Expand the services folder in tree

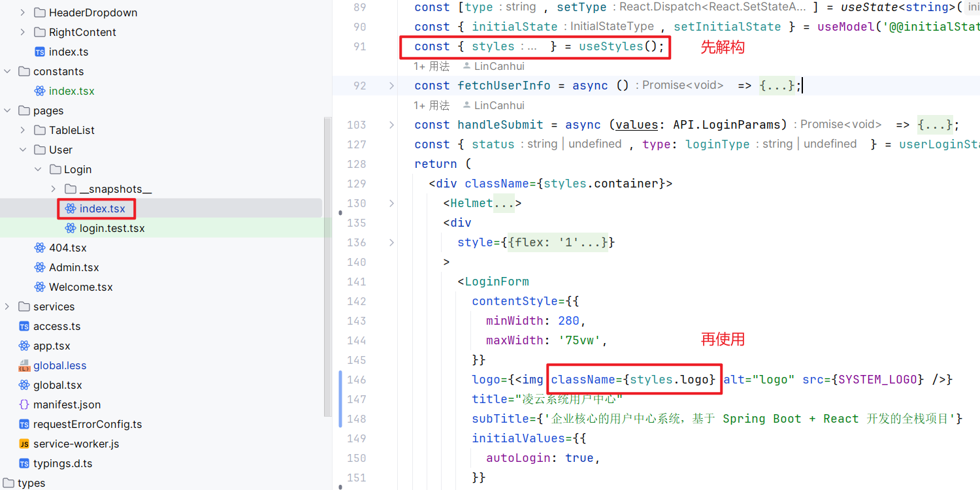click(x=8, y=306)
